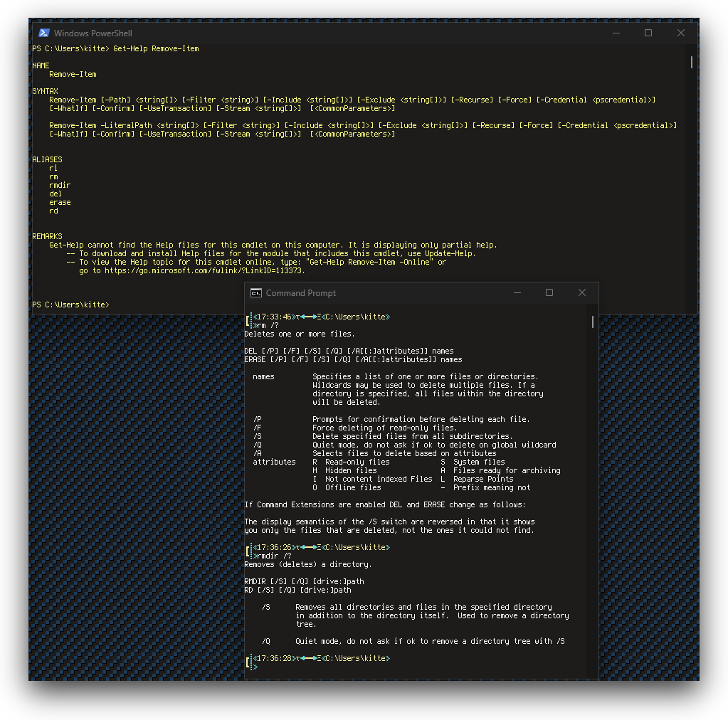
Task: Click the 17:36:26 prompt timestamp
Action: [275, 547]
